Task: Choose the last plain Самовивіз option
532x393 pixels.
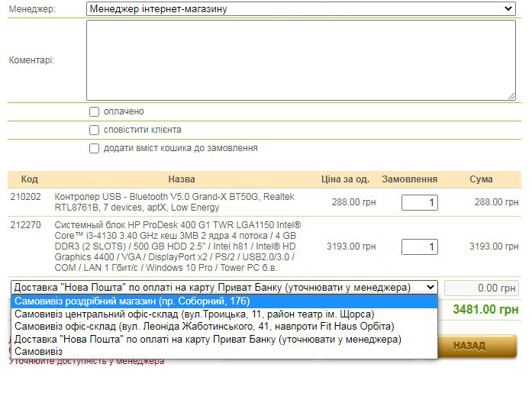Action: tap(38, 351)
